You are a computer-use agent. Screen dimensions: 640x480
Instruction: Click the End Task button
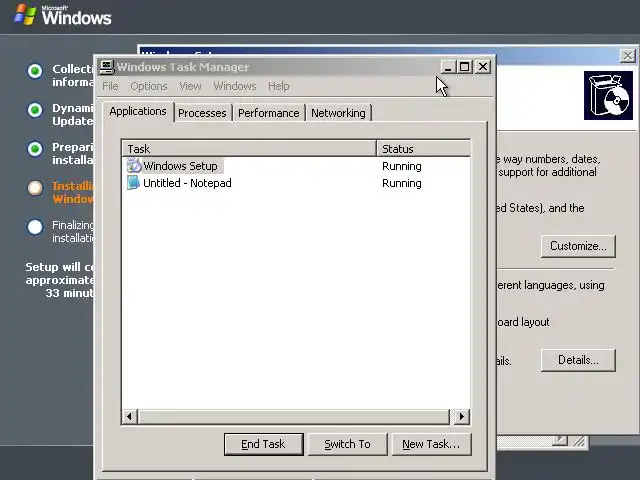(263, 444)
